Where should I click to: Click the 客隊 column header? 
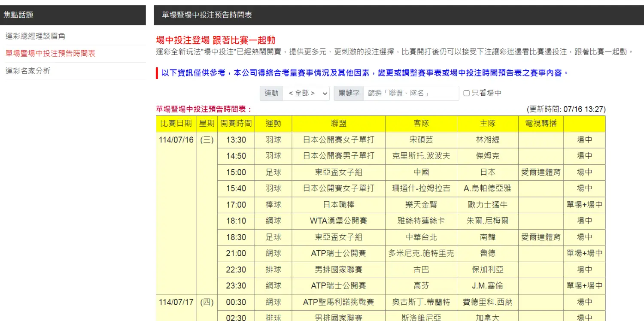coord(421,124)
